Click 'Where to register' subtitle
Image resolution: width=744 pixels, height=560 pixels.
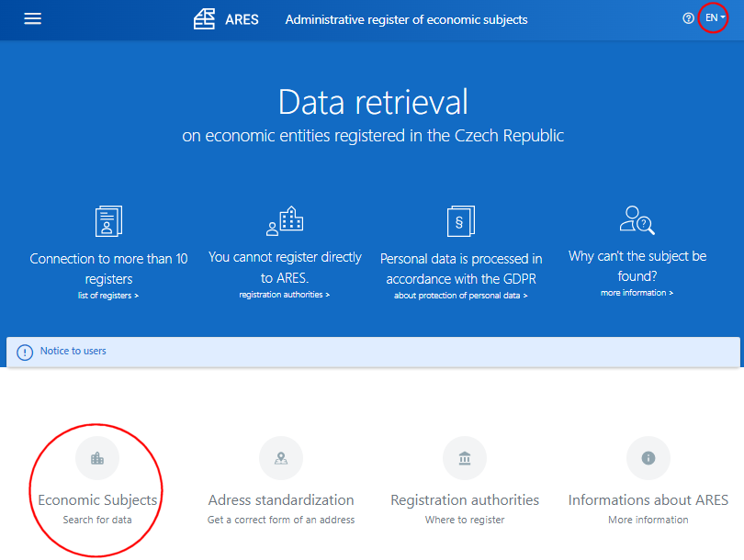pos(465,520)
